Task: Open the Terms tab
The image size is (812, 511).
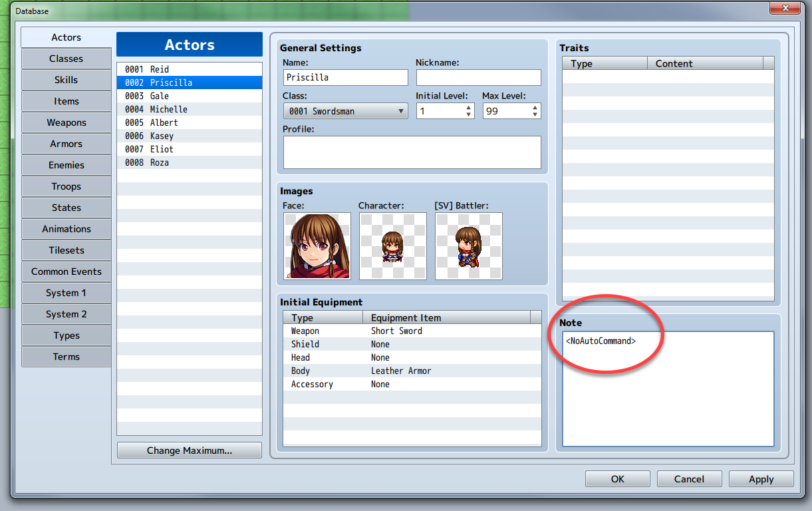Action: click(66, 356)
